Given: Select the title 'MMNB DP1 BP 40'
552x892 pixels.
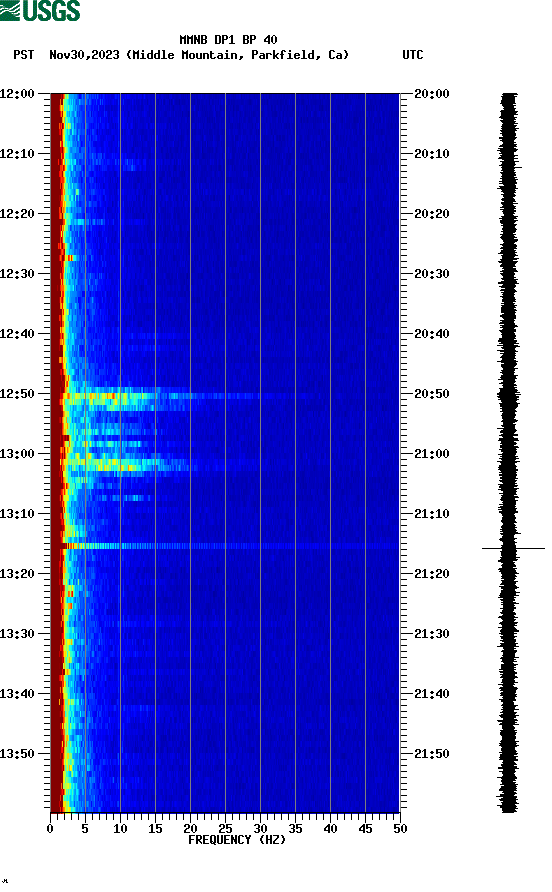Looking at the screenshot, I should click(x=228, y=40).
